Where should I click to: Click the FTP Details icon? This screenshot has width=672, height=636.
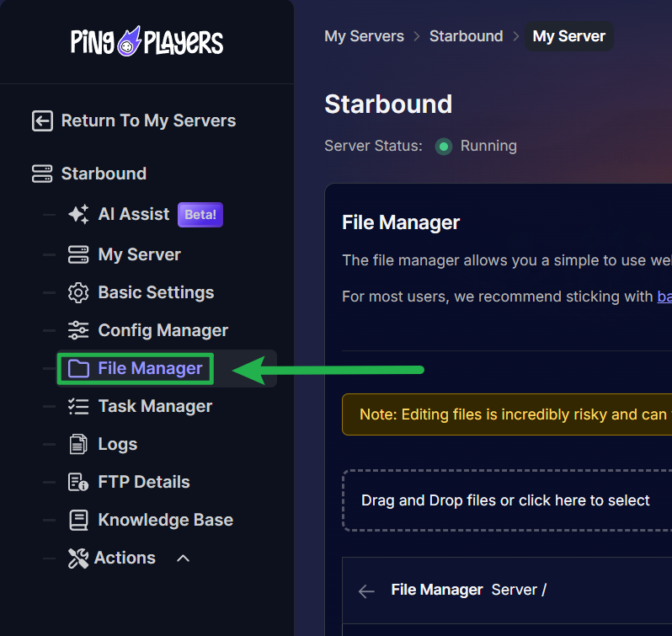pyautogui.click(x=78, y=482)
